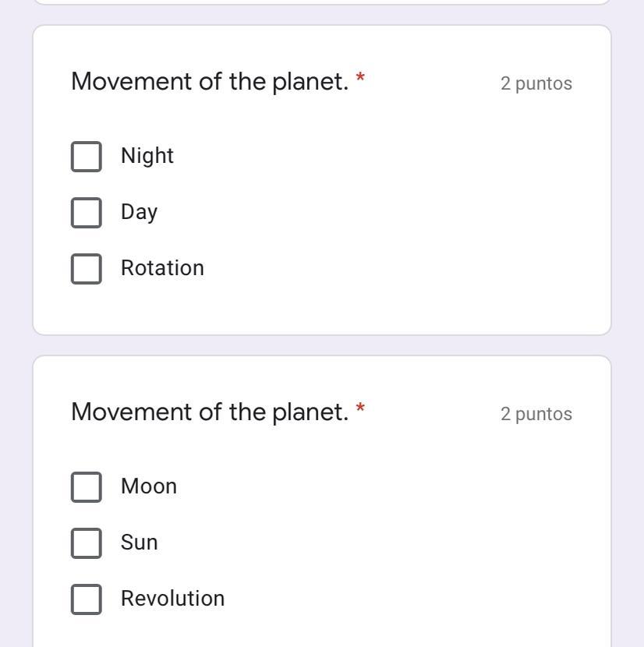Click the Night option label text
This screenshot has width=644, height=647.
147,156
